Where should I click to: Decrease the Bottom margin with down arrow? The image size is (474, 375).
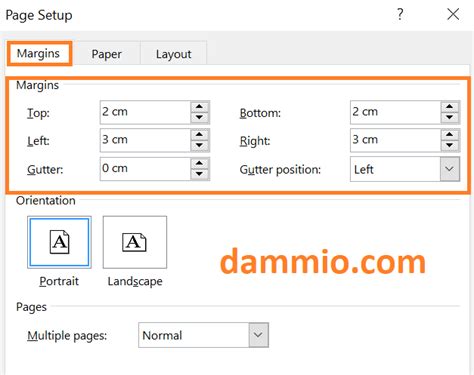(x=450, y=118)
